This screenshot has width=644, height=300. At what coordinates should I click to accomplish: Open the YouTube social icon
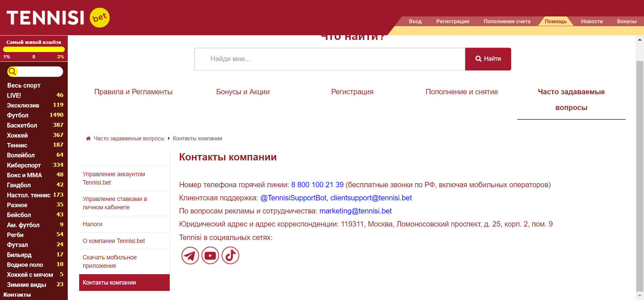[x=210, y=255]
